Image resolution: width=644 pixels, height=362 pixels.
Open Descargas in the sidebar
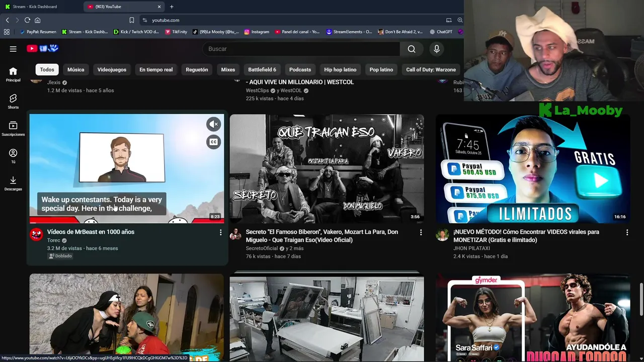coord(13,184)
